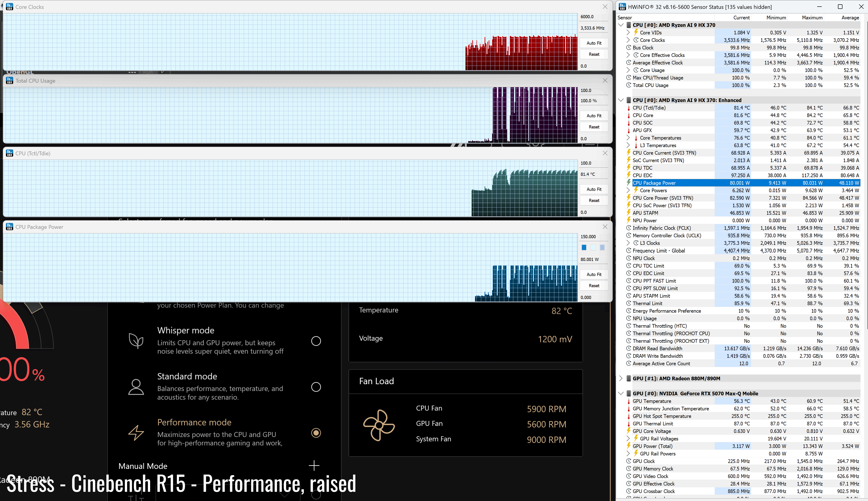Click the clock icon next to Thermal Limit
The image size is (868, 501).
[x=629, y=303]
